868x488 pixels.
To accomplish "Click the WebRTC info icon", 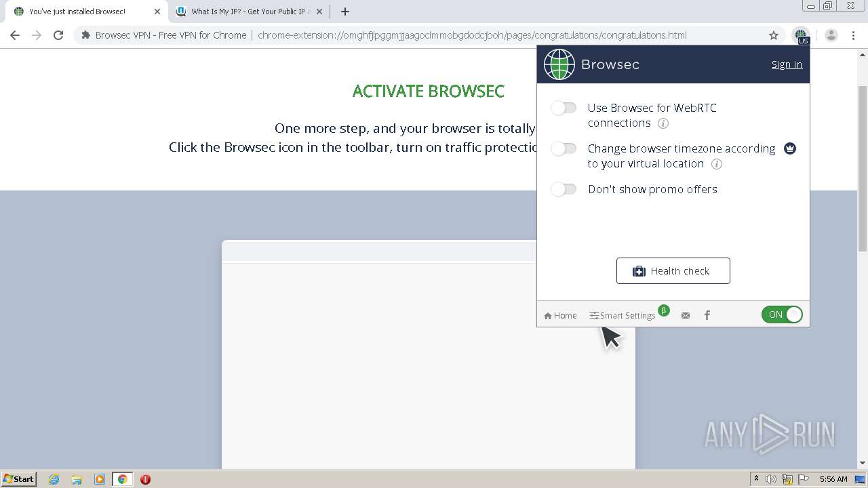I will click(x=663, y=123).
